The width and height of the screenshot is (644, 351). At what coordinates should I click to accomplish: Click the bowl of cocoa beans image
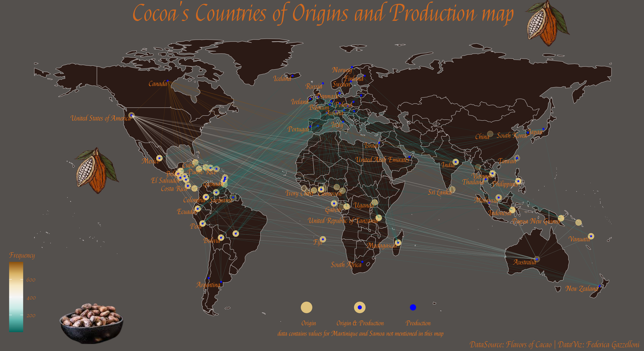[91, 323]
